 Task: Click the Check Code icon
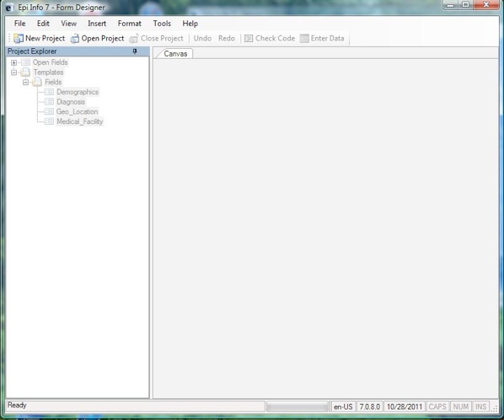pos(249,39)
